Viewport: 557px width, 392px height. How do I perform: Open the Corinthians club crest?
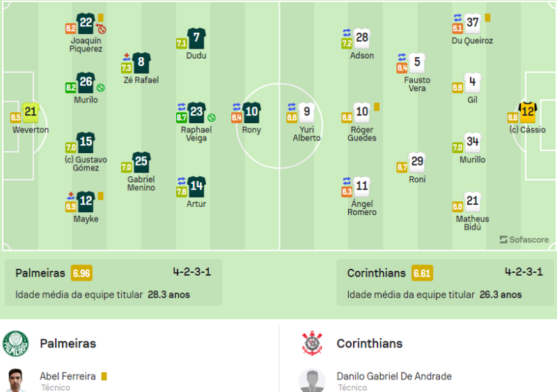312,343
